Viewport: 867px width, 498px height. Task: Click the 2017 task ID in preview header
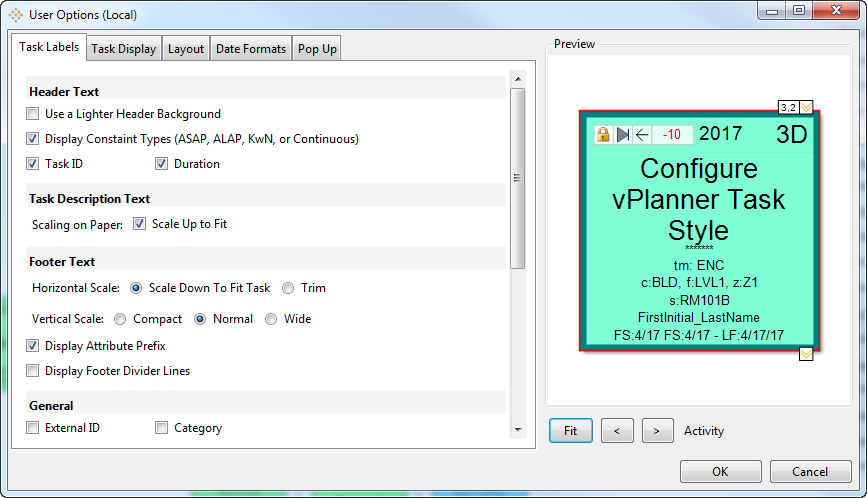tap(720, 134)
